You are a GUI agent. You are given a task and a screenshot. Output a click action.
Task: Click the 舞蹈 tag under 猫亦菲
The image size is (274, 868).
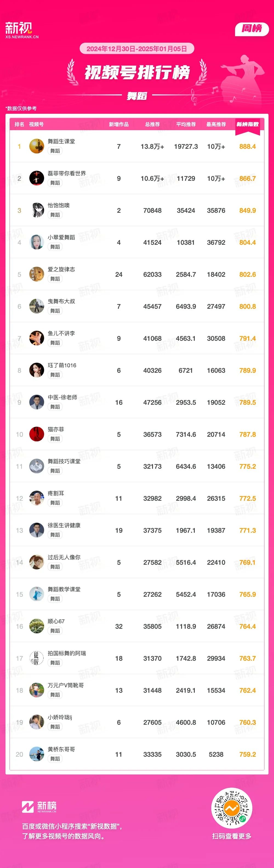[55, 439]
